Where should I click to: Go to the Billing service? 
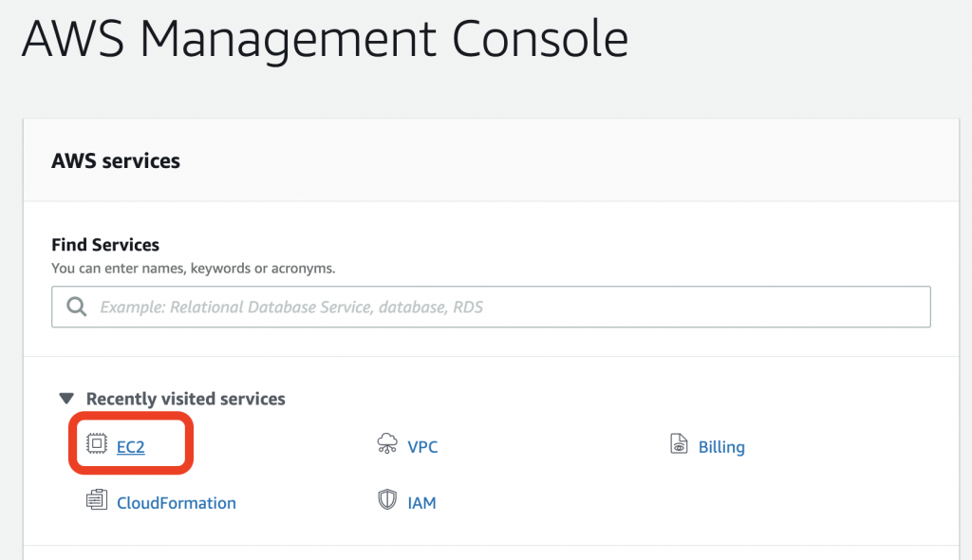coord(721,446)
